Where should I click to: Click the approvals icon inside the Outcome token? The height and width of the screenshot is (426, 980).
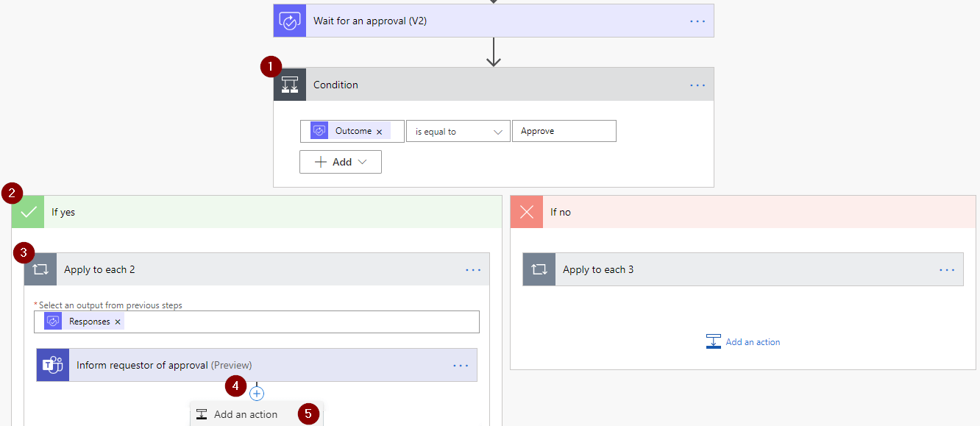319,130
